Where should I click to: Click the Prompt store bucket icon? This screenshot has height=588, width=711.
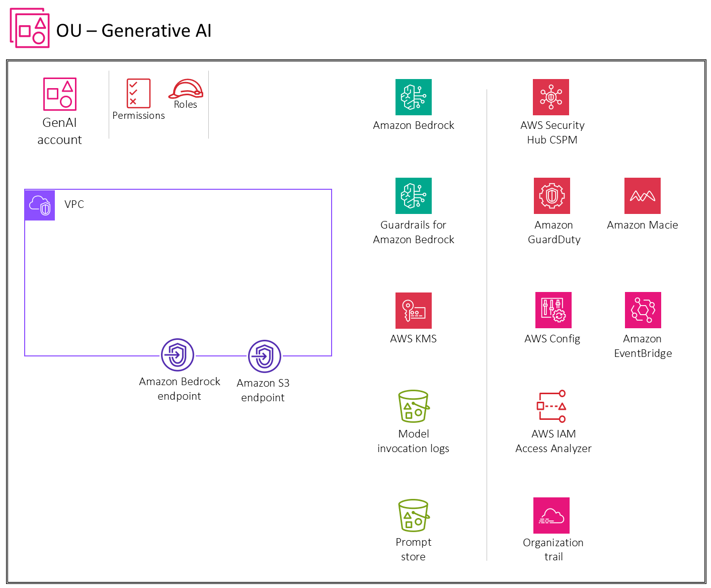coord(413,516)
